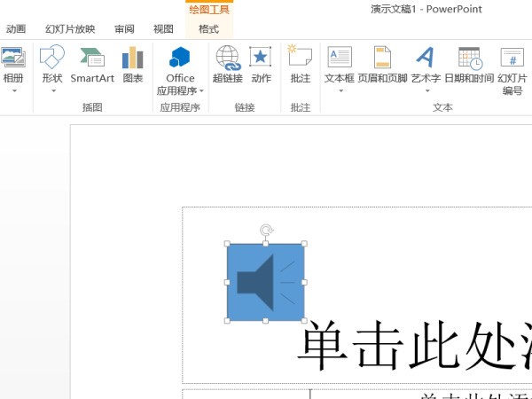Viewport: 532px width, 399px height.
Task: Select the blue speaker sound shape
Action: click(266, 282)
